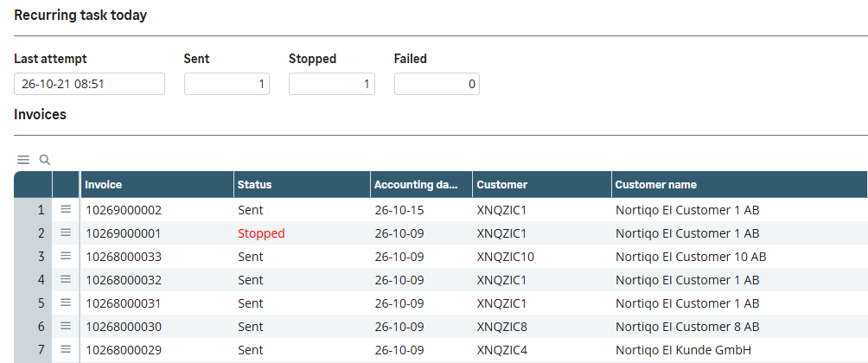
Task: Sort by the Invoice column header
Action: pos(157,184)
